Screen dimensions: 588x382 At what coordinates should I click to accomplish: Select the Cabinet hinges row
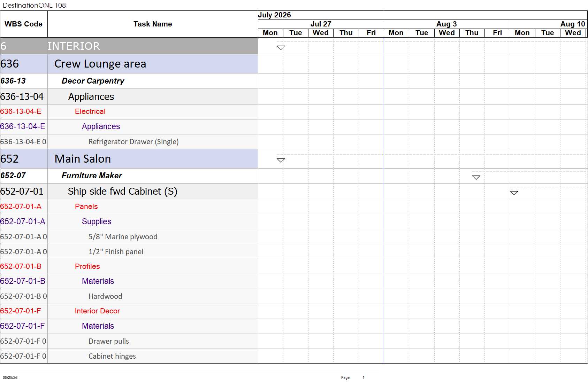click(129, 356)
